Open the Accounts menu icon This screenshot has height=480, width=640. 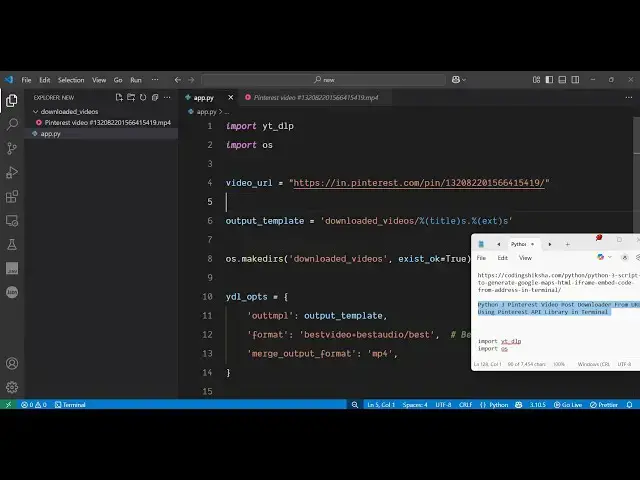(x=12, y=363)
